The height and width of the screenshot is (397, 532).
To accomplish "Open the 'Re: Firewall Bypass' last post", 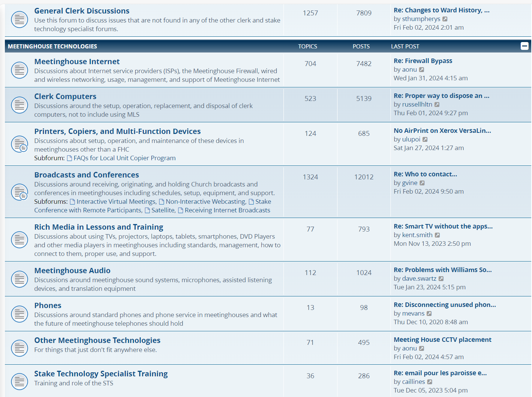I will [423, 61].
